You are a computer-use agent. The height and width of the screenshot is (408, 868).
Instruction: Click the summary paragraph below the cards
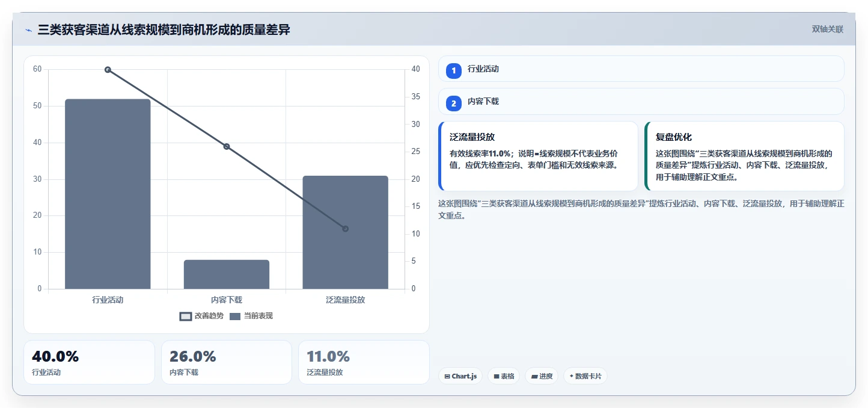click(x=641, y=209)
